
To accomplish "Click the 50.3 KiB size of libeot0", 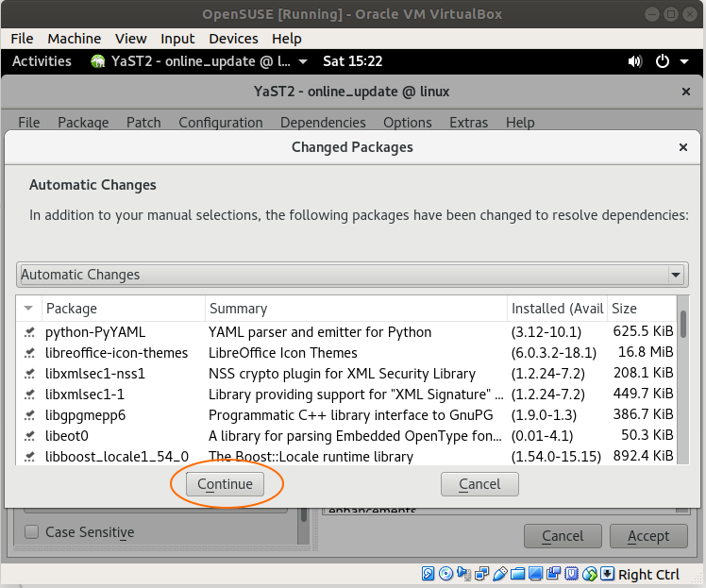I will 647,435.
